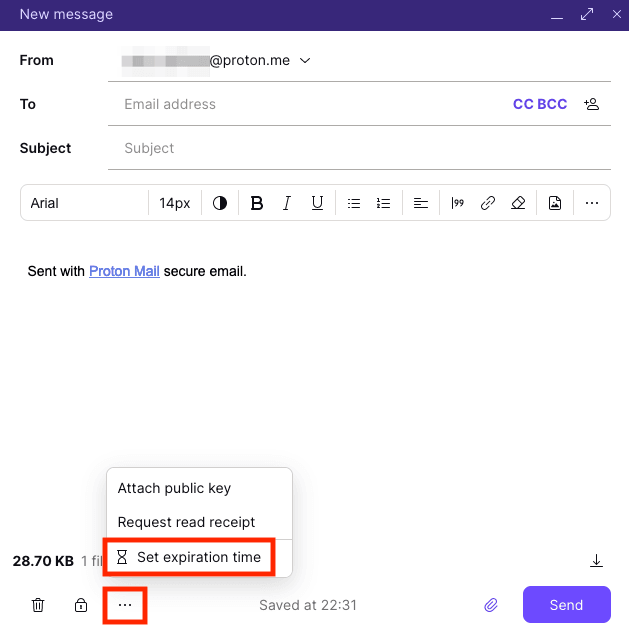
Task: Clear formatting with the eraser icon
Action: [518, 203]
